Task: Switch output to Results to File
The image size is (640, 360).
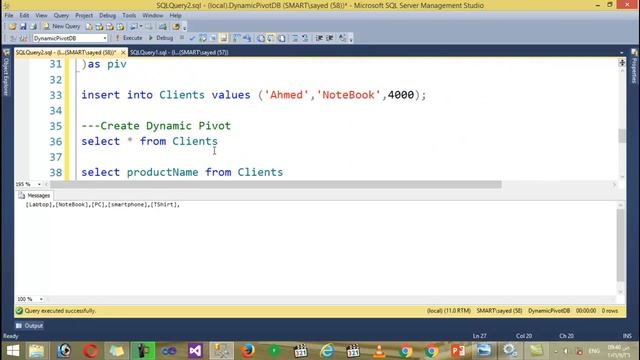Action: [282, 38]
